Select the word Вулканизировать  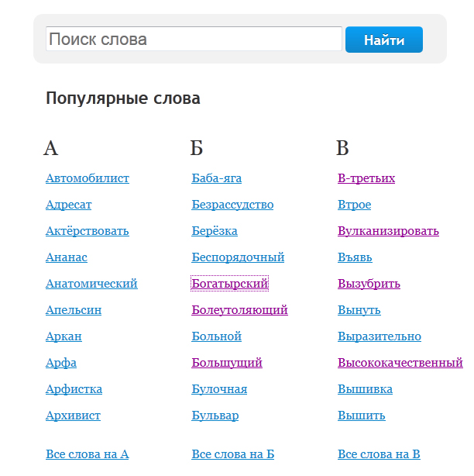pyautogui.click(x=388, y=231)
